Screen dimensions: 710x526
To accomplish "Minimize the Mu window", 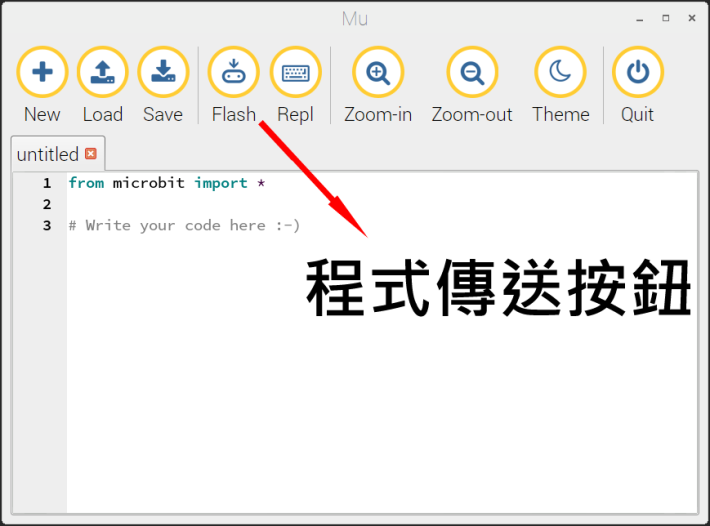I will (x=639, y=19).
